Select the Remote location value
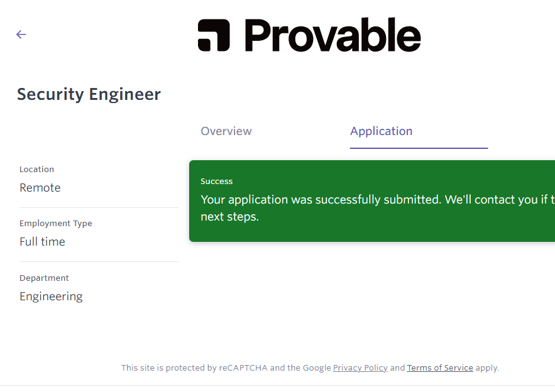This screenshot has width=555, height=392. pos(40,188)
